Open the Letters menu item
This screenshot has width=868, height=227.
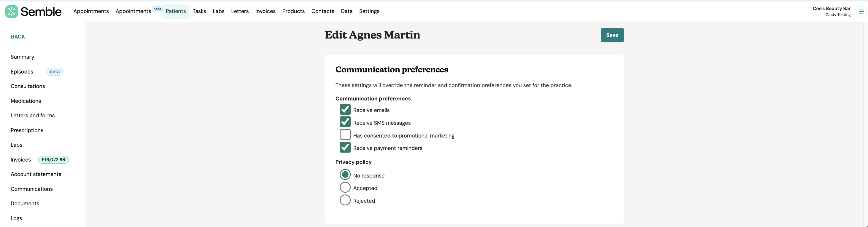point(240,11)
